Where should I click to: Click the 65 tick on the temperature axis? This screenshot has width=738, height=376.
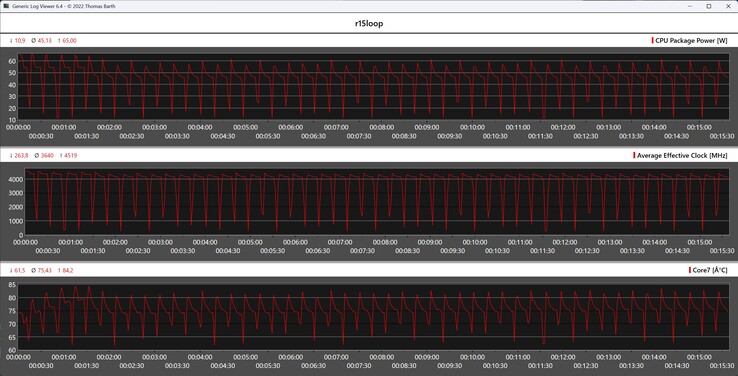point(12,337)
